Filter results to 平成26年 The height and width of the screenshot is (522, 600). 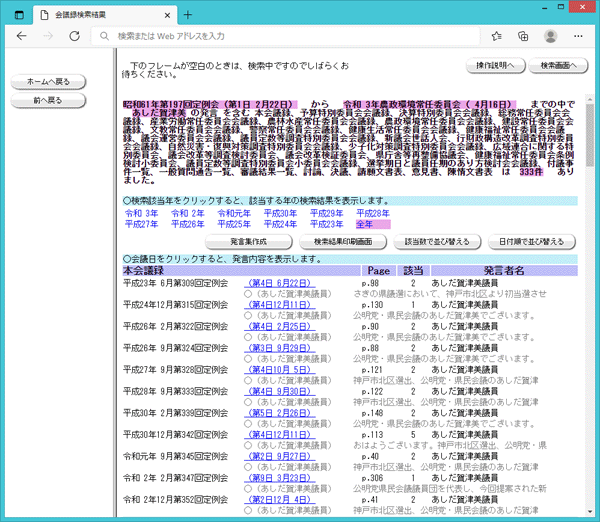click(x=188, y=224)
